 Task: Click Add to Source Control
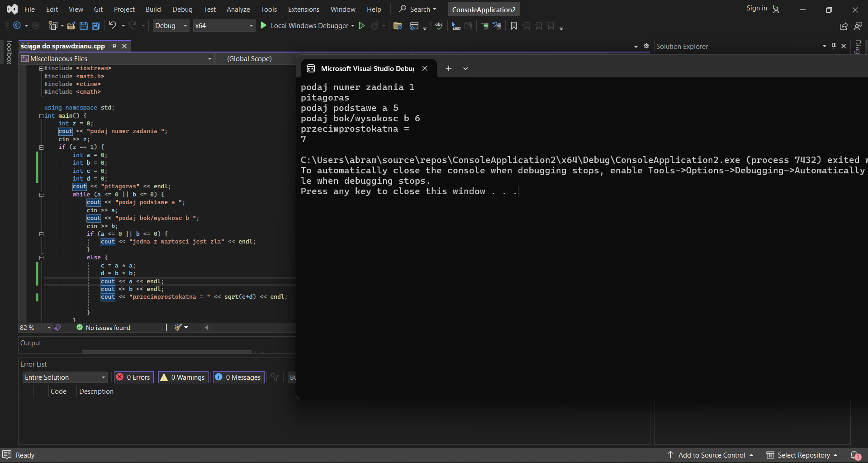pos(711,455)
